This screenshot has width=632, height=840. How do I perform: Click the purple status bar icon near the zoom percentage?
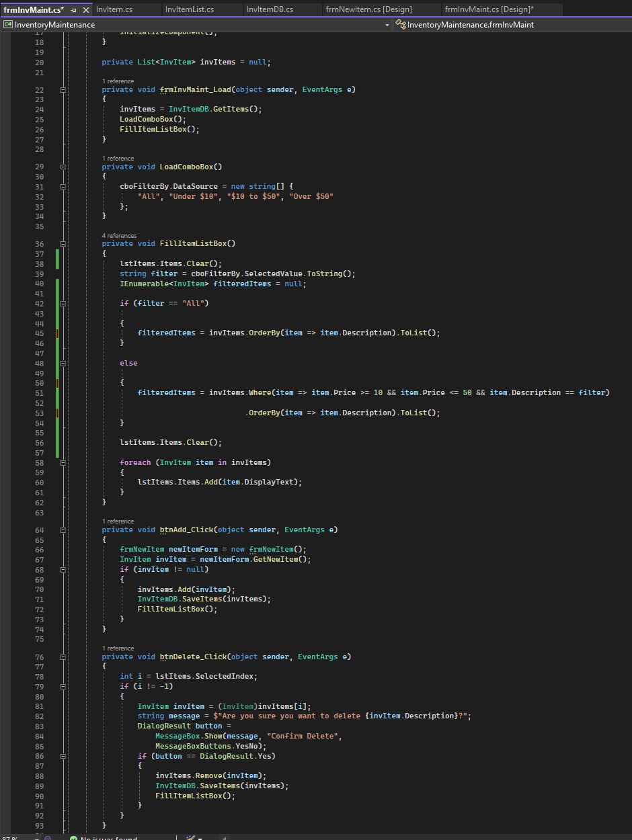pyautogui.click(x=47, y=837)
